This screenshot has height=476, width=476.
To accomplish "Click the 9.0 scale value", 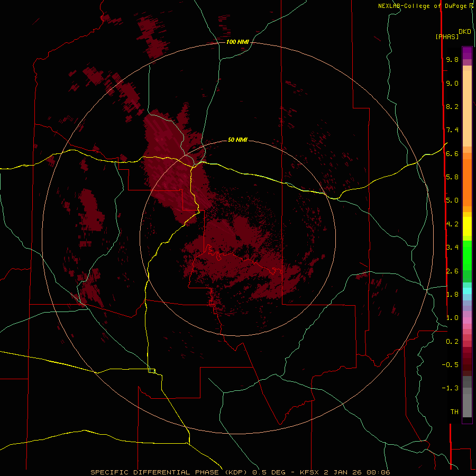I will (x=452, y=83).
